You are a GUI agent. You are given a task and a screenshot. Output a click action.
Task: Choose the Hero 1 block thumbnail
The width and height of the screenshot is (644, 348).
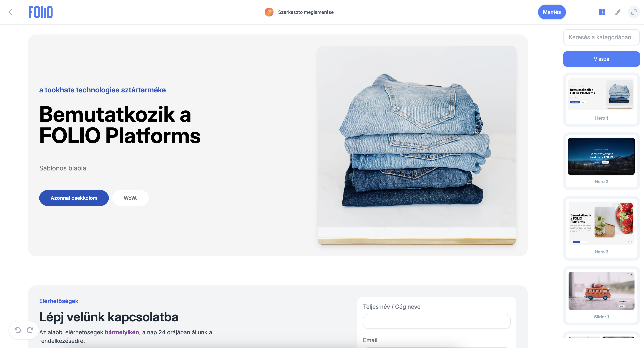[601, 100]
